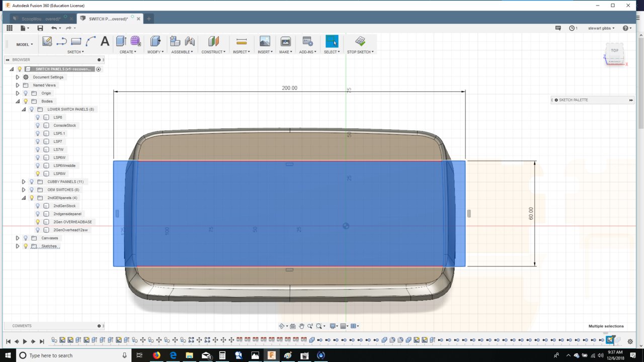Click the Create Form icon
644x362 pixels.
coord(135,41)
